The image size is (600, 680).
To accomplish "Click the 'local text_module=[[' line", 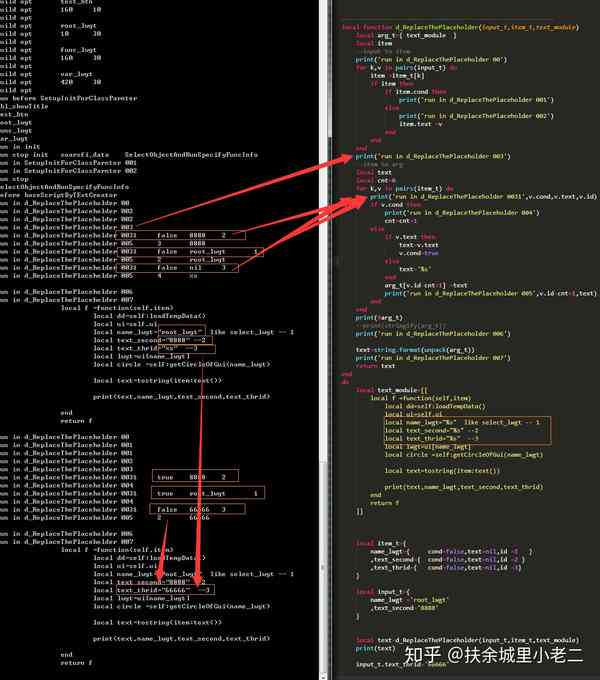I will [391, 390].
